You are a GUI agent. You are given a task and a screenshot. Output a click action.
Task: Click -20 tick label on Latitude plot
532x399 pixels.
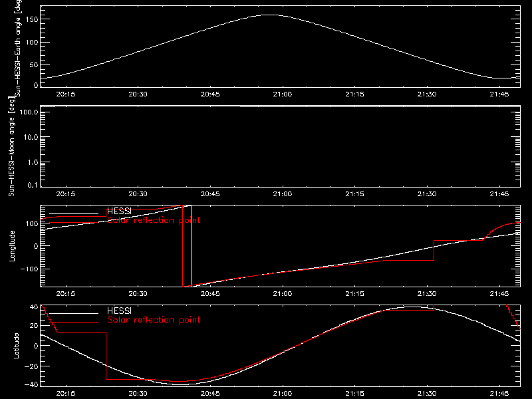pos(31,366)
